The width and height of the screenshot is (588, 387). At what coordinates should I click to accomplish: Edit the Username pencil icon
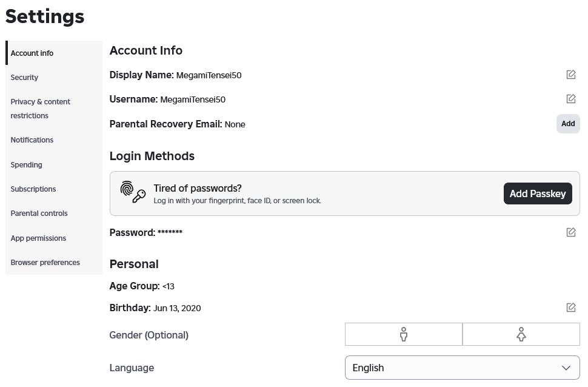click(571, 99)
